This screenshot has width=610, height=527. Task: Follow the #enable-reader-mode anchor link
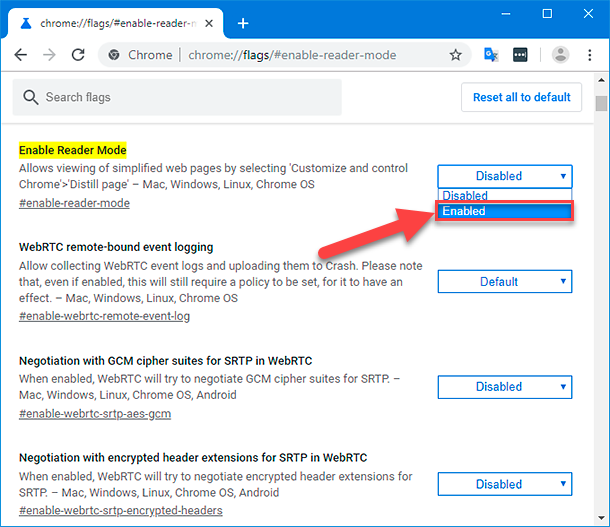(x=74, y=204)
